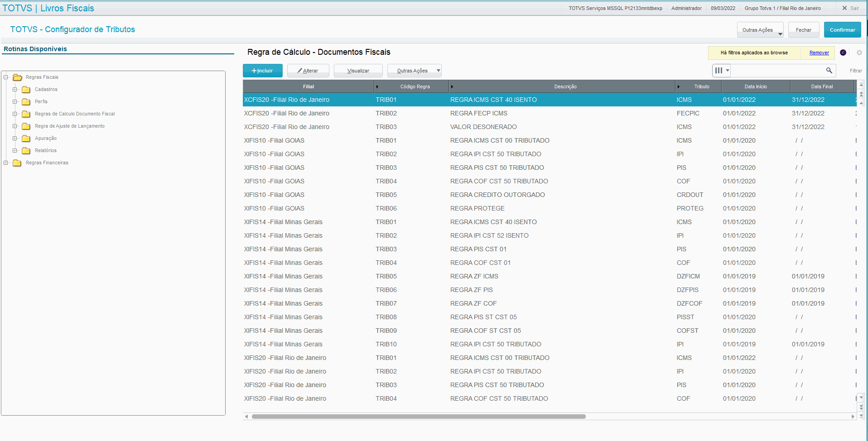Screen dimensions: 868x441
Task: Open the browse toolbar Outras Ações dropdown
Action: (x=415, y=71)
